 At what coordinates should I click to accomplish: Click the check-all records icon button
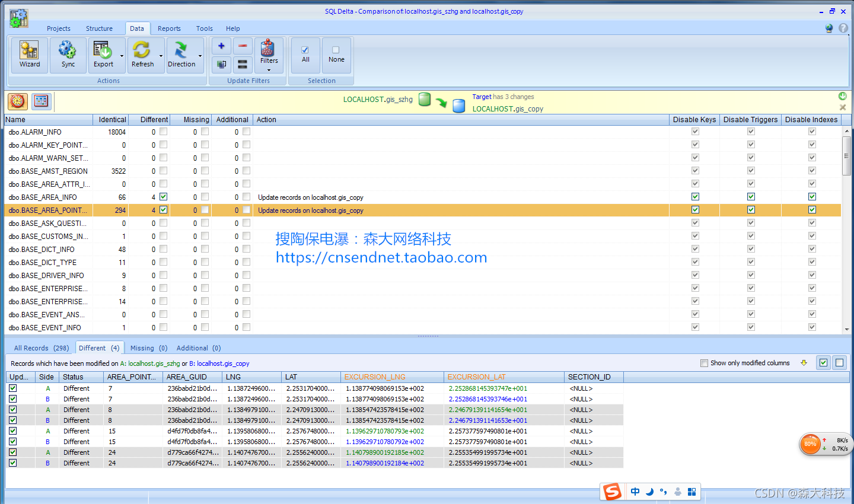click(x=824, y=362)
